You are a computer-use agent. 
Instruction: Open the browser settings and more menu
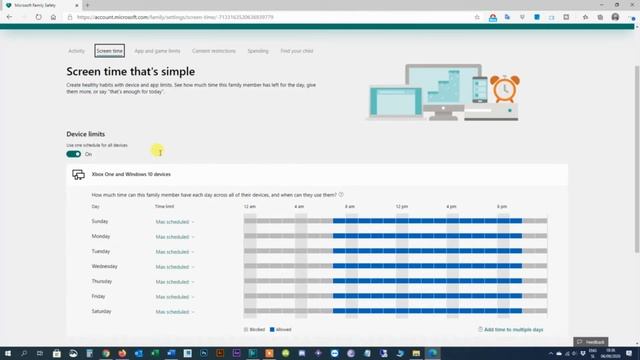(632, 17)
